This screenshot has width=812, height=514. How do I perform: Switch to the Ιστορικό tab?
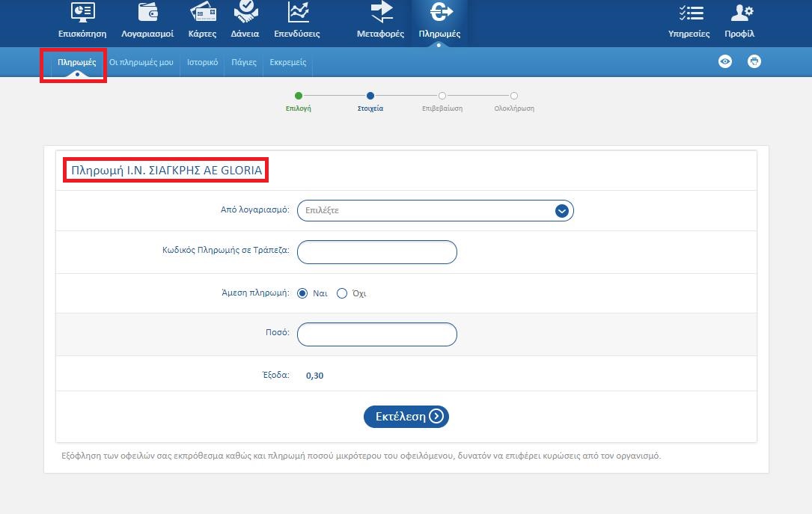coord(203,62)
